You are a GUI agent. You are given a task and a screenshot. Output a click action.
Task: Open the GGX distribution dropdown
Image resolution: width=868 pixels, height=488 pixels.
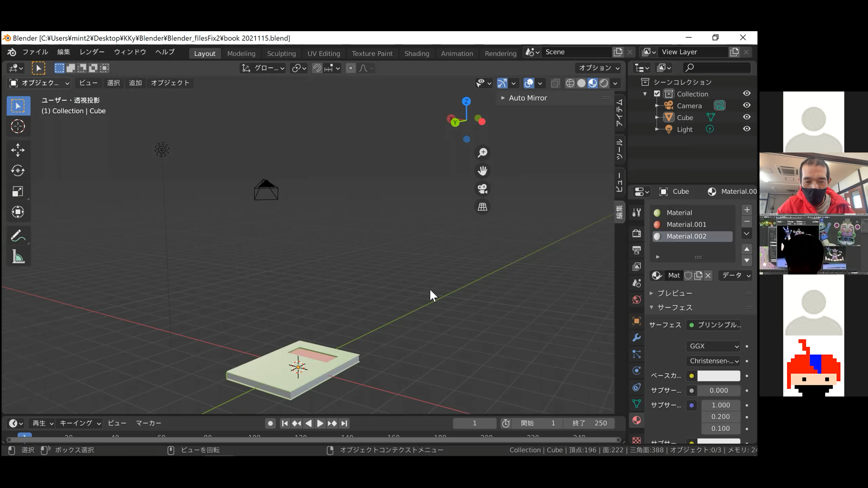713,346
